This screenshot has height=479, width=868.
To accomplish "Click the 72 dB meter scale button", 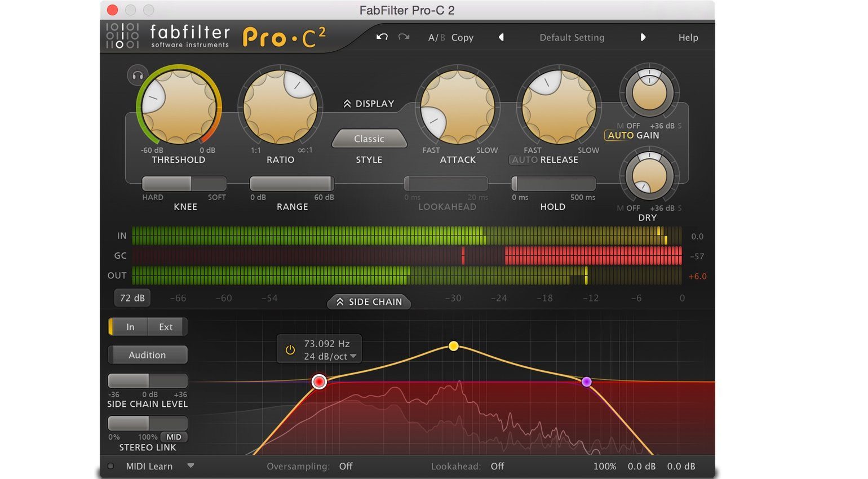I will [132, 298].
